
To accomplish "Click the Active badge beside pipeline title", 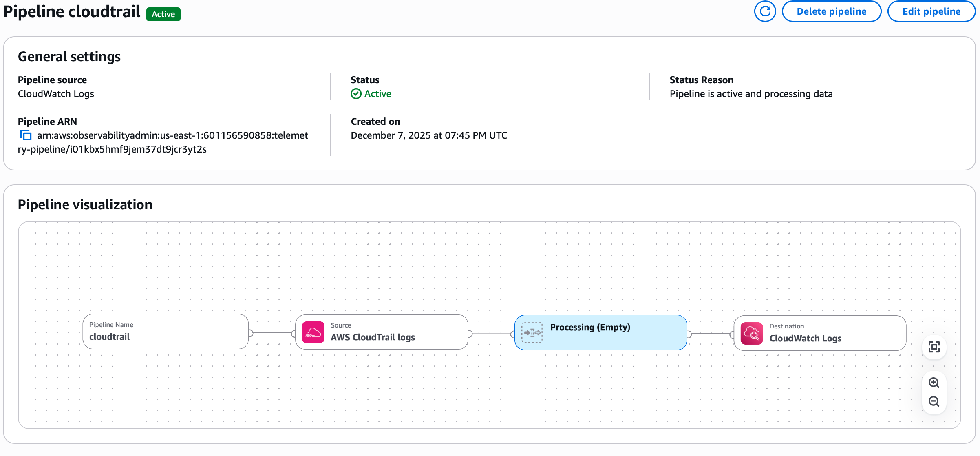I will pyautogui.click(x=163, y=14).
